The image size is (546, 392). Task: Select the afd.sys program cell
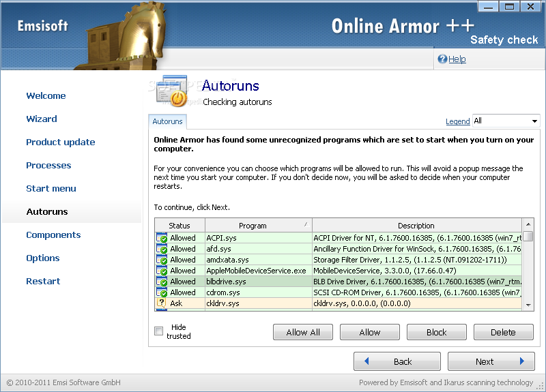tap(259, 249)
